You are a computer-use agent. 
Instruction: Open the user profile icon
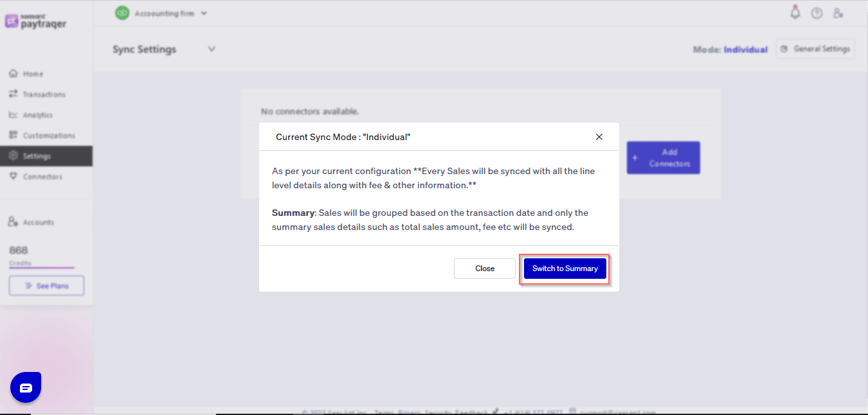(x=838, y=13)
